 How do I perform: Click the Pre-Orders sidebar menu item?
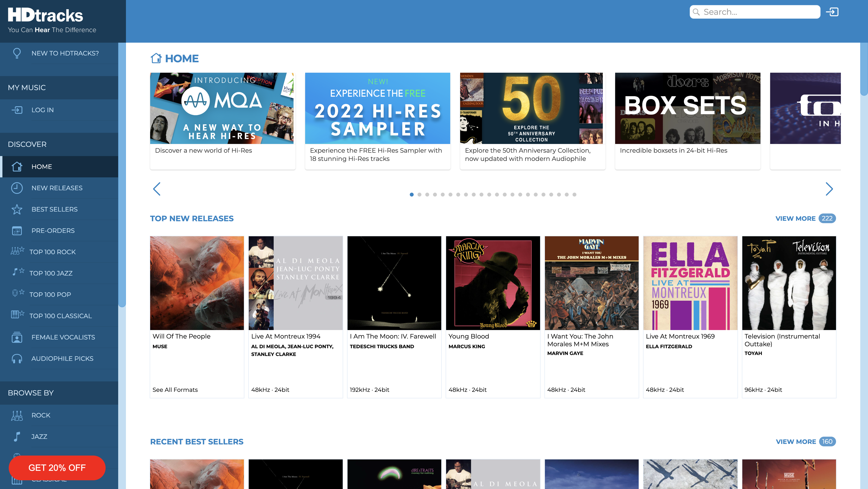click(x=53, y=230)
